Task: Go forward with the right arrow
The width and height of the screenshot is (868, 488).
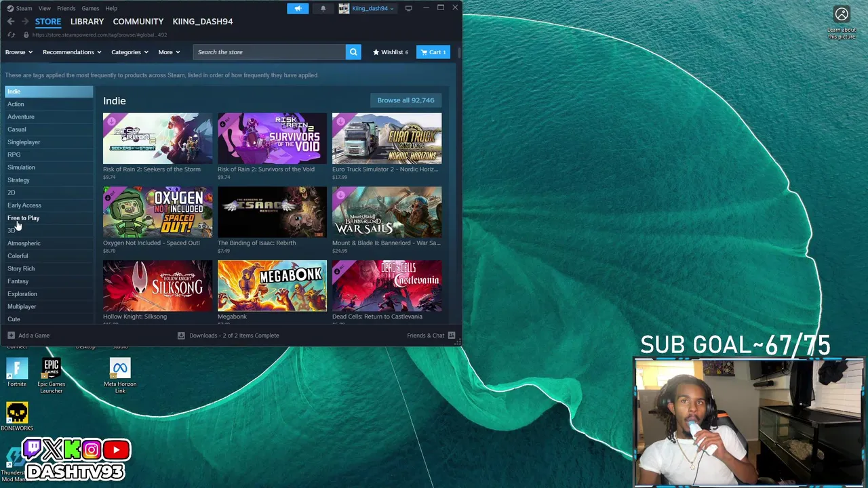Action: tap(25, 22)
